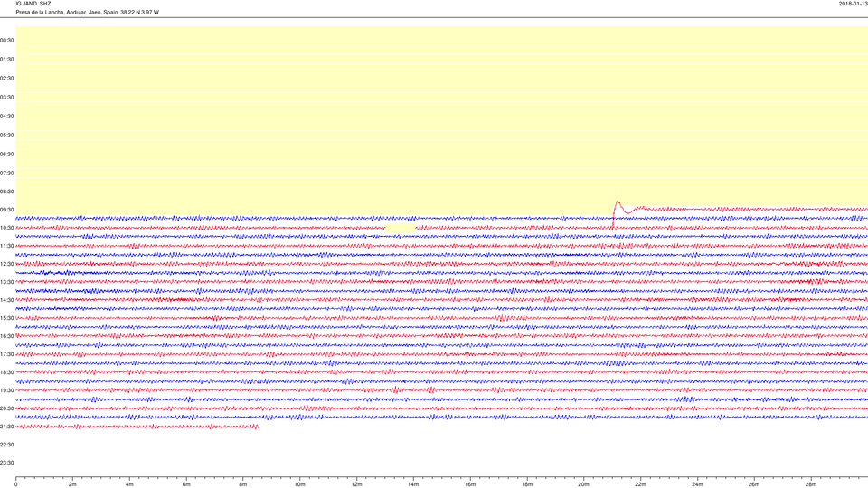Click the 26m tick label on the minute axis
The width and height of the screenshot is (868, 488).
754,484
